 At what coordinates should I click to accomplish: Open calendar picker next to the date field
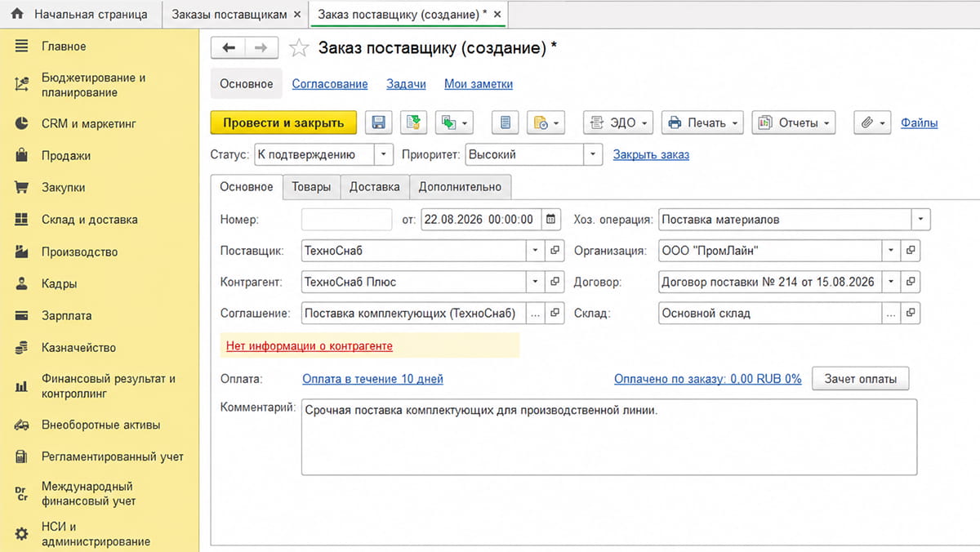coord(551,220)
